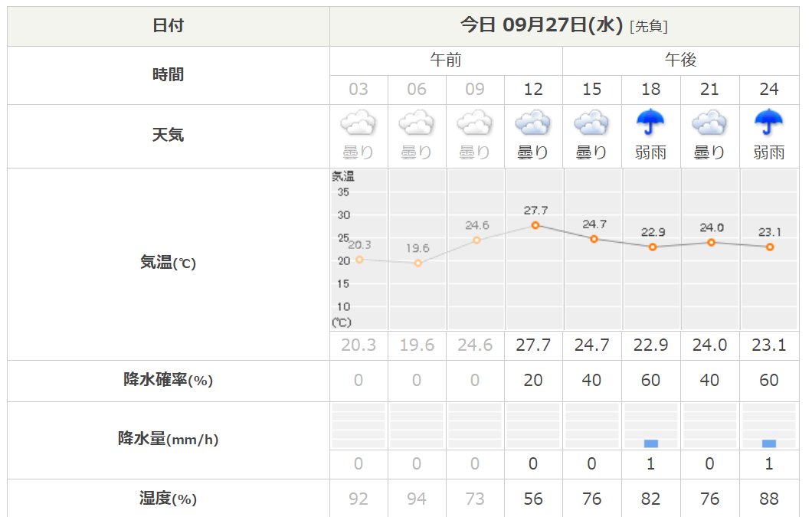Click the cloudy weather icon for 09 o'clock
The image size is (812, 517).
(x=475, y=123)
